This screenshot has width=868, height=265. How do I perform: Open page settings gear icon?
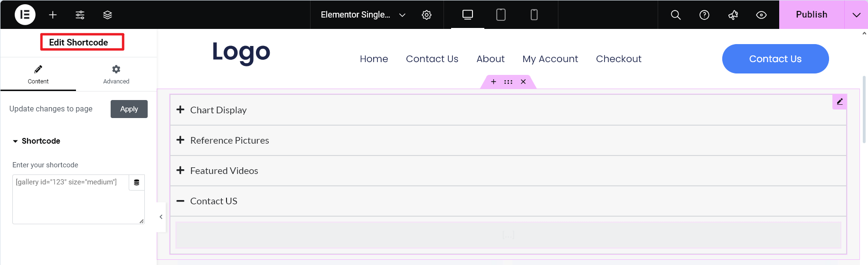(426, 15)
